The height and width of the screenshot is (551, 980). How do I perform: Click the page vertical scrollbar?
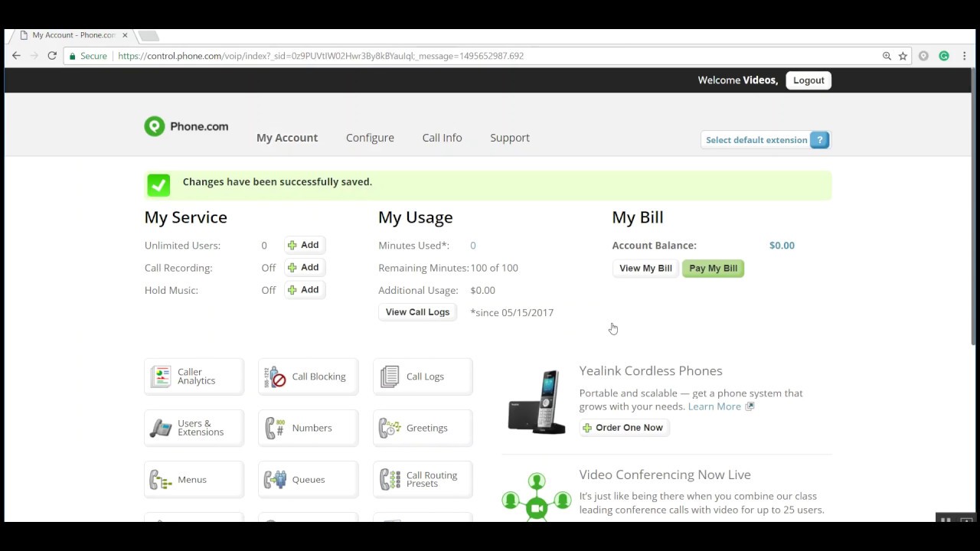tap(975, 207)
